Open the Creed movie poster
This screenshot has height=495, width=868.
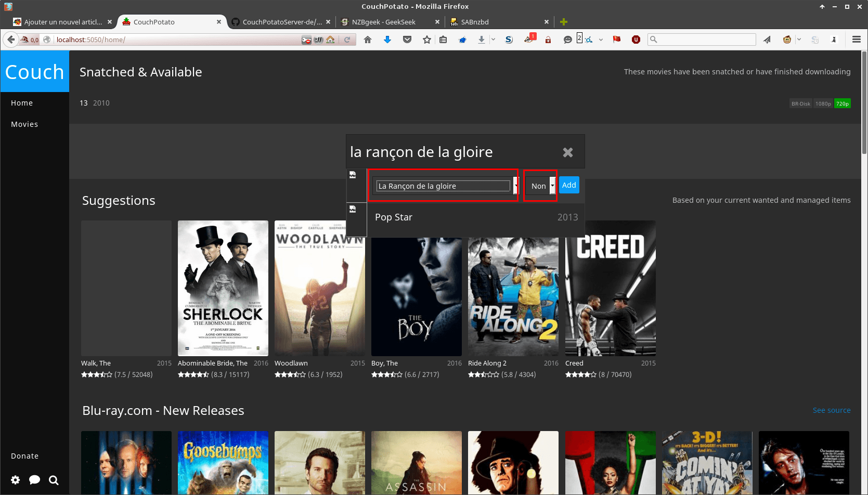point(611,288)
